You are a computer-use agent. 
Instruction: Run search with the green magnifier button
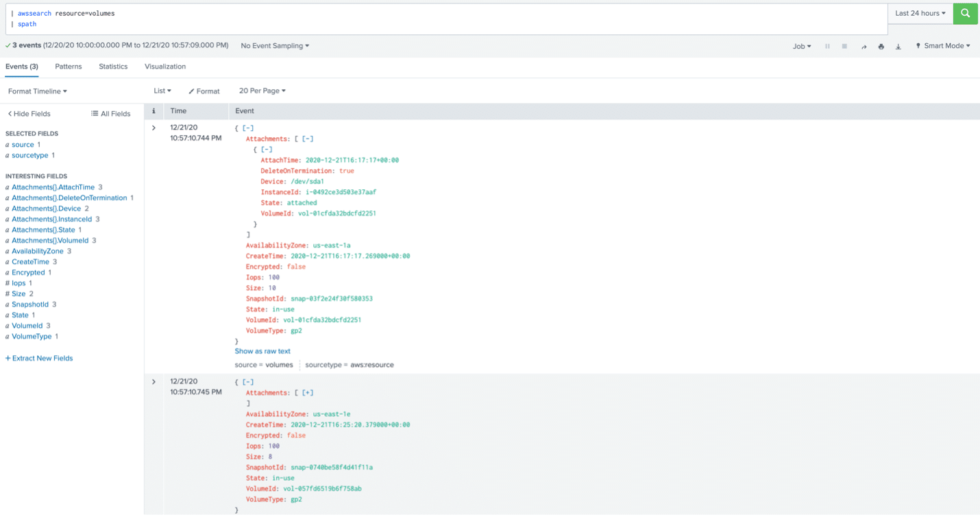click(965, 13)
